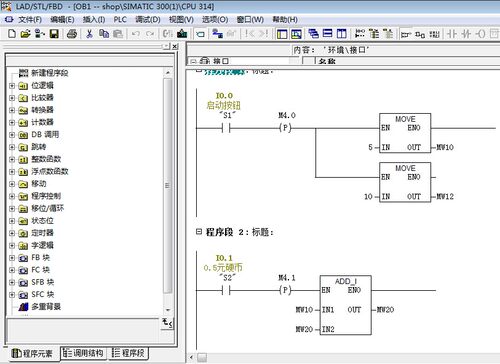
Task: Expand the 计数器 folder
Action: tap(12, 123)
